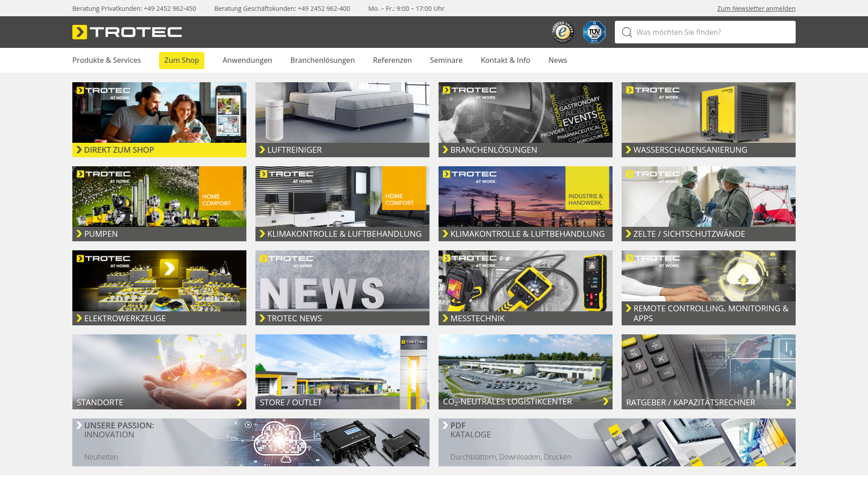The image size is (868, 488).
Task: Click the search magnifier icon
Action: coord(627,32)
